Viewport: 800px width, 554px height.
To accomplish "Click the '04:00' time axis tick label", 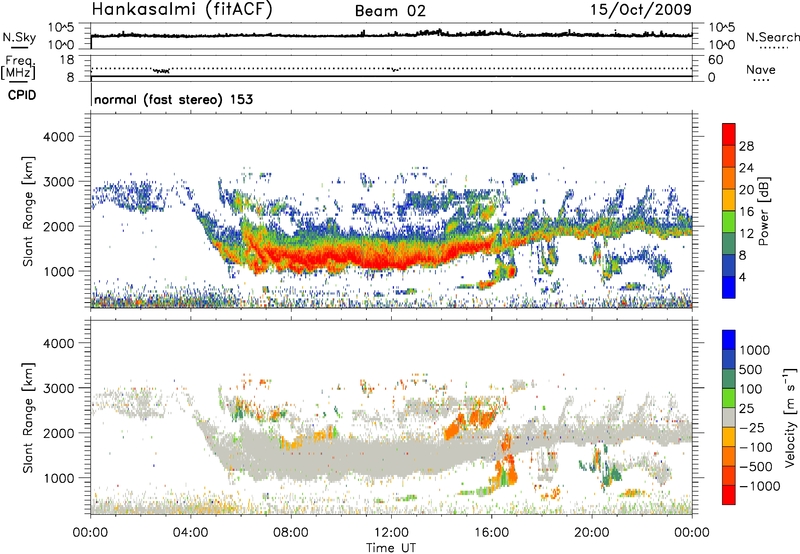I will point(190,533).
